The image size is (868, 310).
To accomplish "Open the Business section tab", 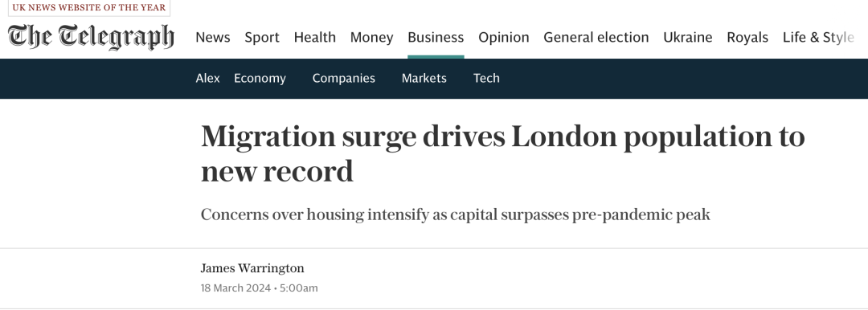I will click(436, 37).
